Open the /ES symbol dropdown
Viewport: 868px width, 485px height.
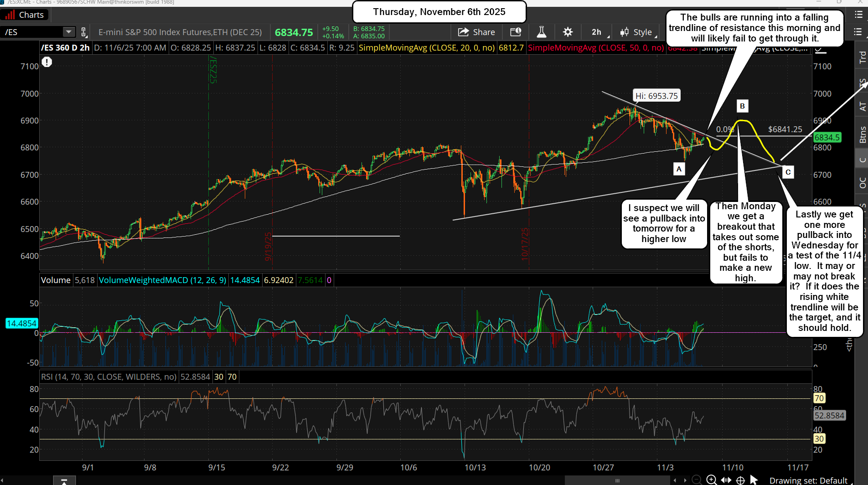pos(68,32)
